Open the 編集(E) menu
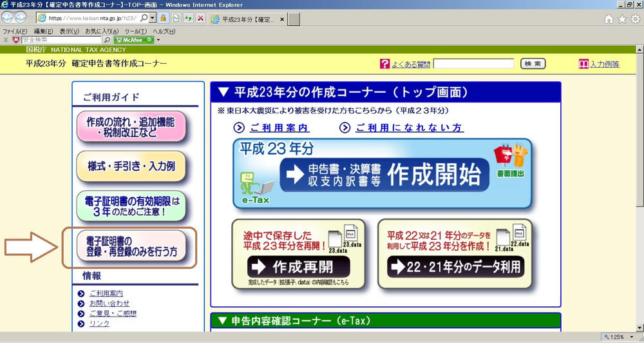The height and width of the screenshot is (343, 644). [44, 31]
